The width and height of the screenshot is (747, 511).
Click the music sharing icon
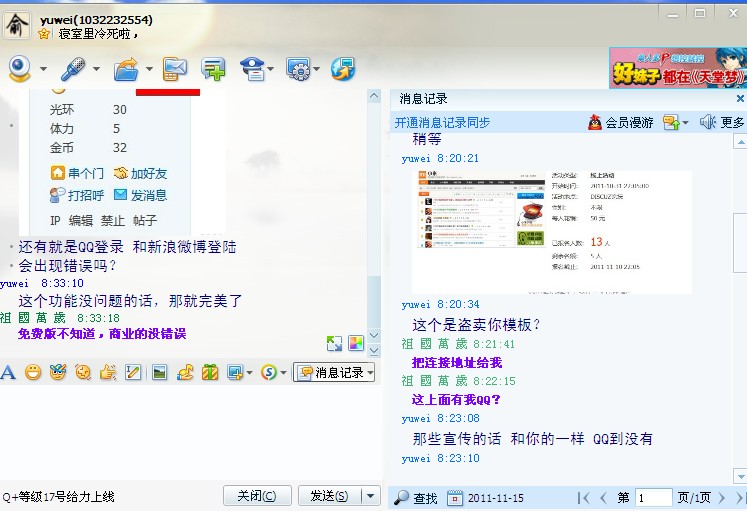click(x=185, y=372)
